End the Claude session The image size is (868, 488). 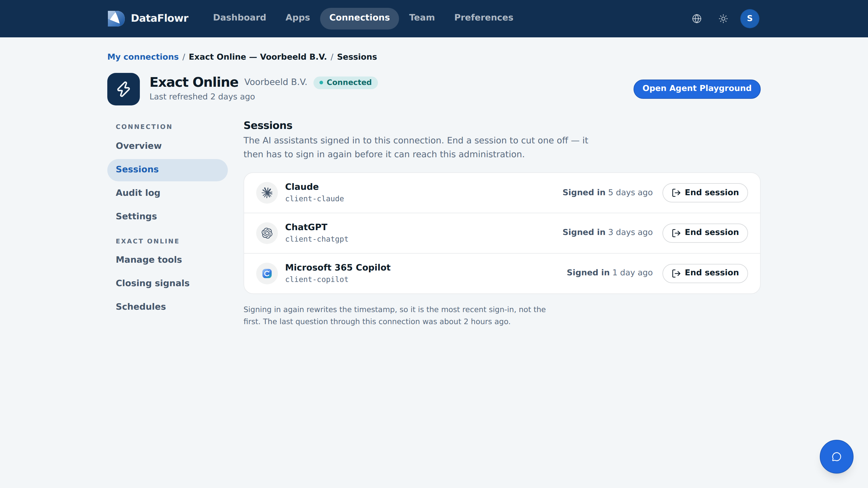tap(705, 193)
